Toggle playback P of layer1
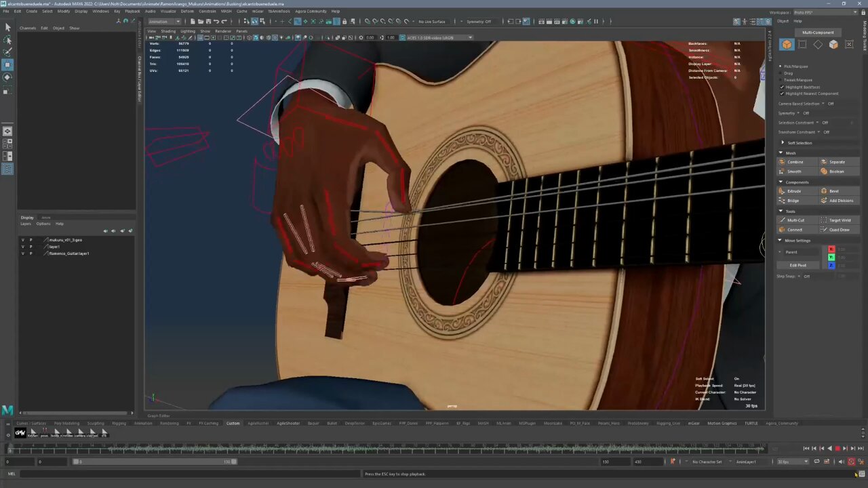868x488 pixels. (x=31, y=247)
